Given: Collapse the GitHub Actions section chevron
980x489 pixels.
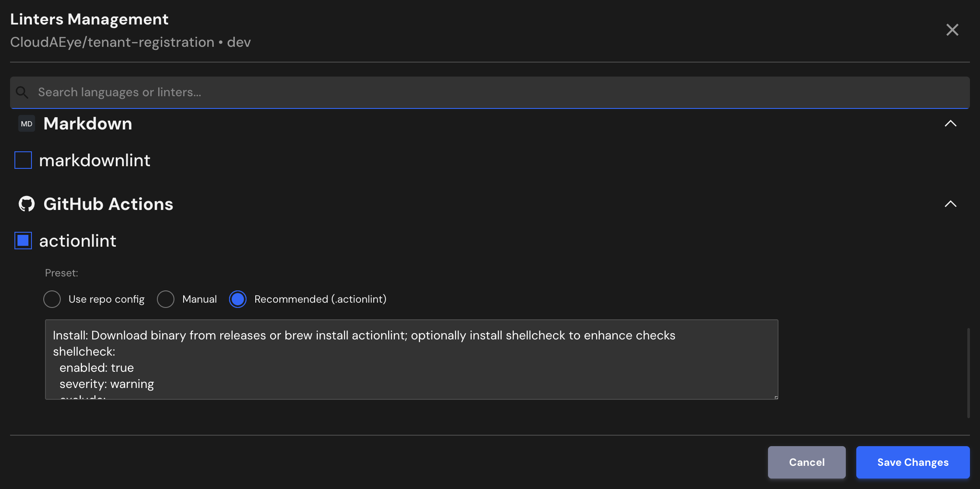Looking at the screenshot, I should pos(950,204).
